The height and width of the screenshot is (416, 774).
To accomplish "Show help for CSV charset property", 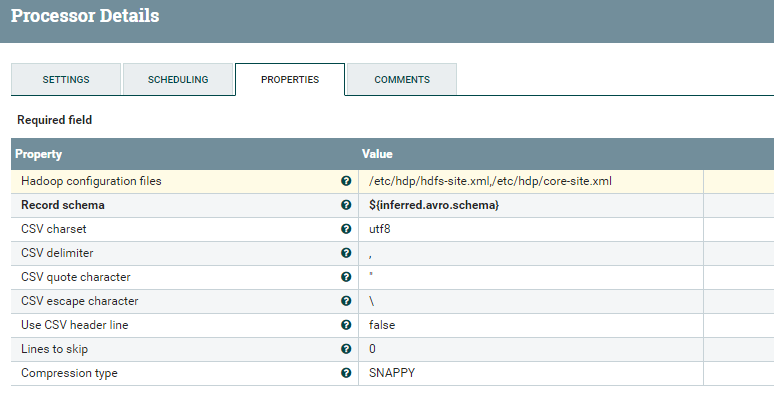I will click(x=346, y=229).
